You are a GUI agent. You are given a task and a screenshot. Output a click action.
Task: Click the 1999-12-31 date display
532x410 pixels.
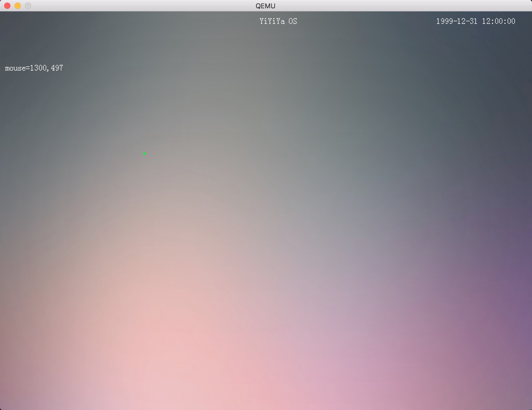pyautogui.click(x=456, y=21)
